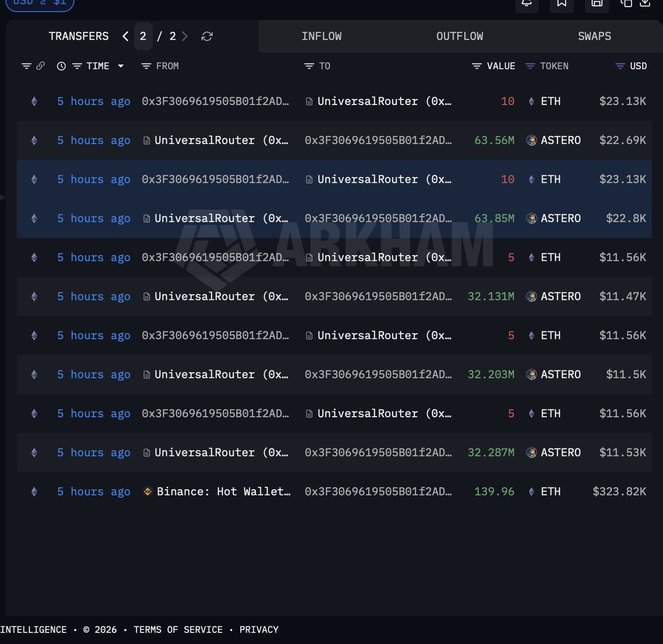The height and width of the screenshot is (644, 663).
Task: Click the USD amount $22.69K
Action: point(623,140)
